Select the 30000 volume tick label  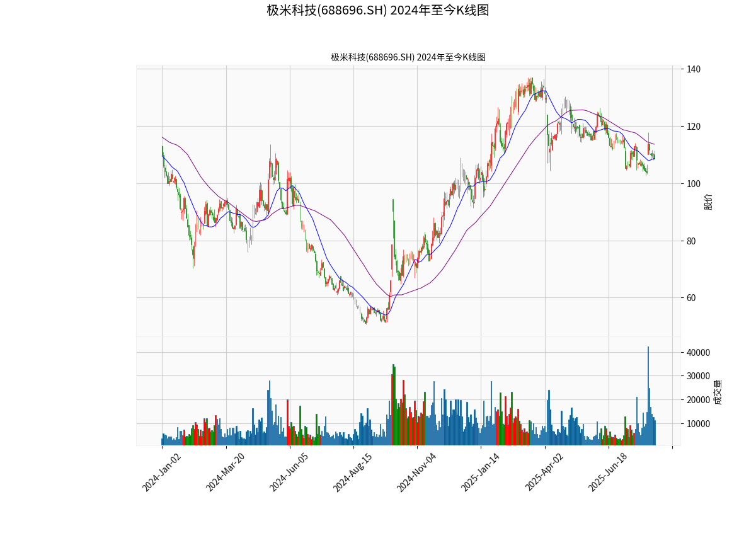click(699, 376)
